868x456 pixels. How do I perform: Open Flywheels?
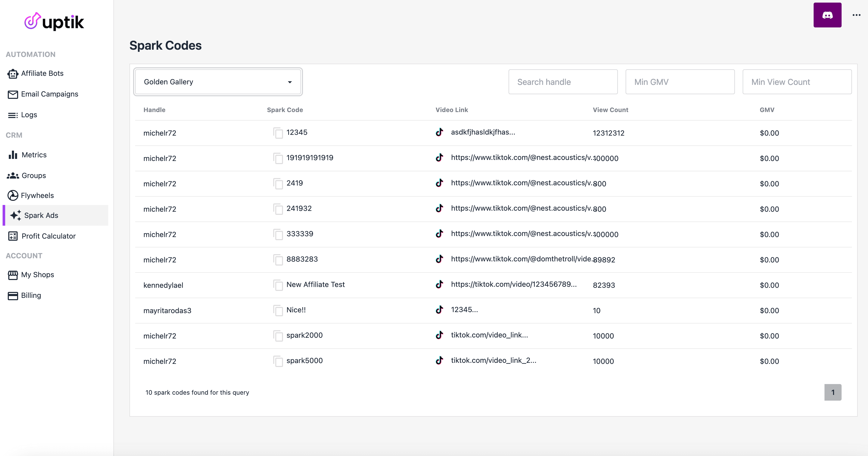31,195
